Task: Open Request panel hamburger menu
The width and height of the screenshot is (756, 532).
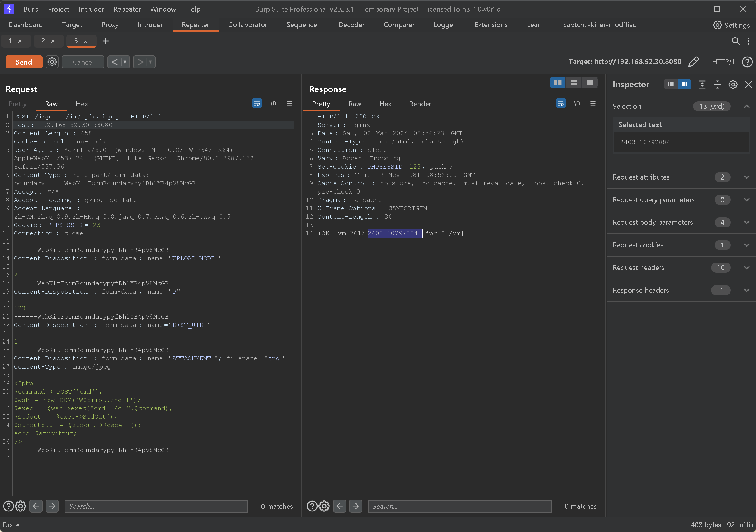Action: [289, 103]
